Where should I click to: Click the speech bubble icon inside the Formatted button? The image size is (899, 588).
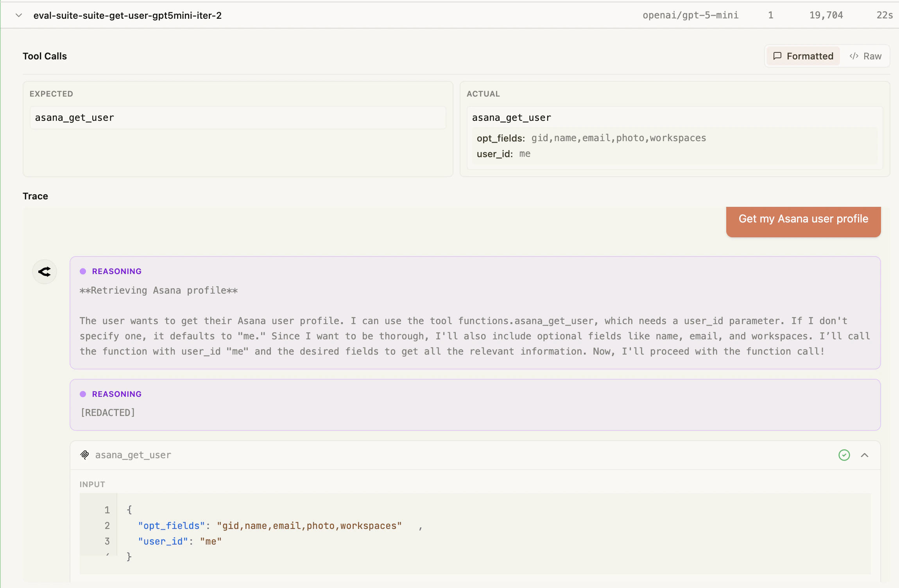(778, 56)
